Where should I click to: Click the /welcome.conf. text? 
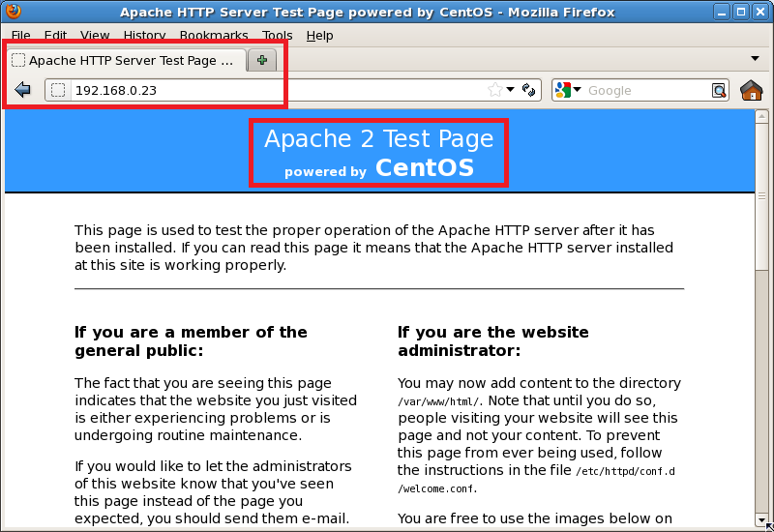coord(438,488)
